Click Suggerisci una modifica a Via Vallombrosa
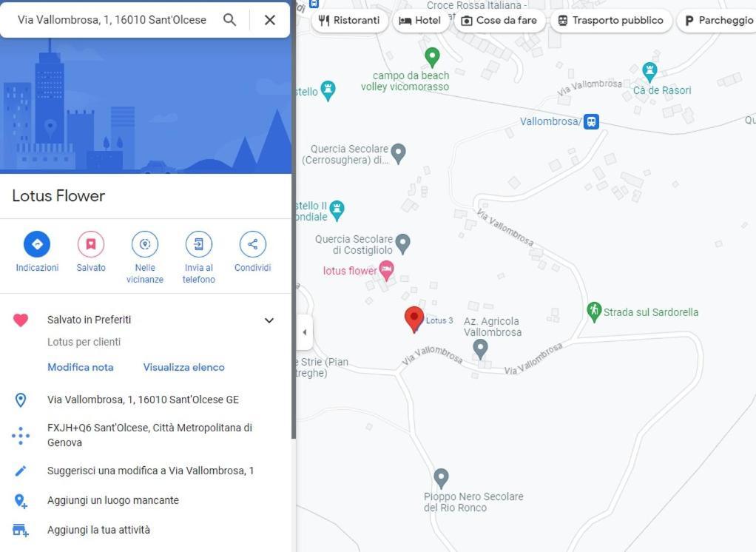 150,471
